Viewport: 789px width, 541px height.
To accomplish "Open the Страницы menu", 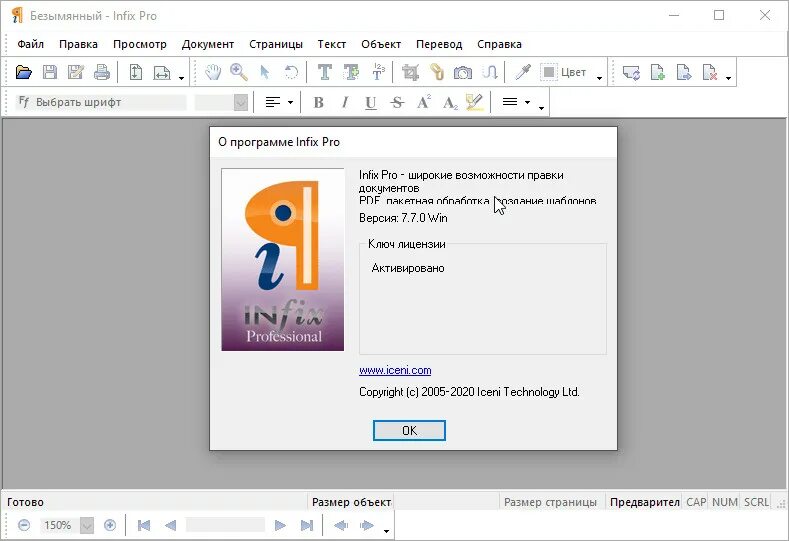I will coord(276,44).
